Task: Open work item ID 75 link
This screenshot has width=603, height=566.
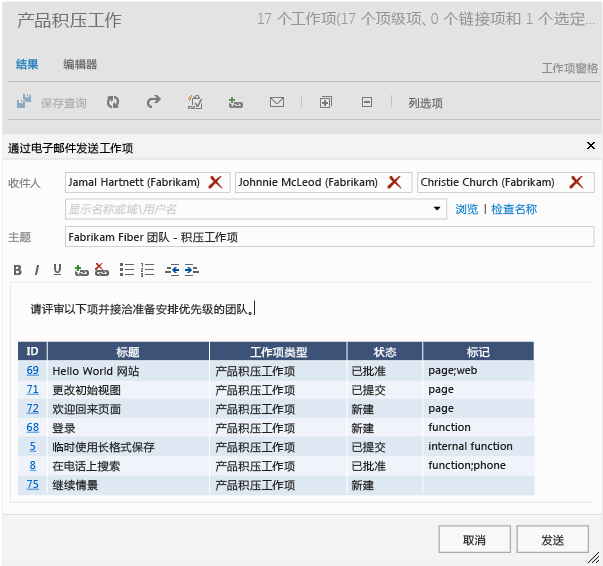Action: (x=33, y=484)
